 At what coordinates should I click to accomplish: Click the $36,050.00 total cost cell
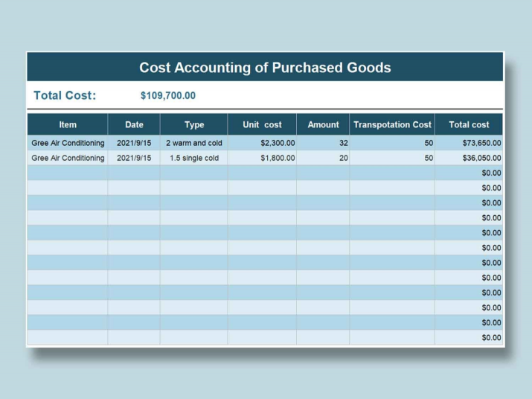(469, 158)
